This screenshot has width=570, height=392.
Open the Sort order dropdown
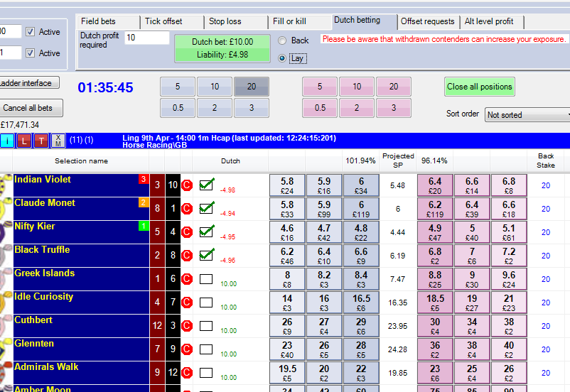tap(527, 115)
